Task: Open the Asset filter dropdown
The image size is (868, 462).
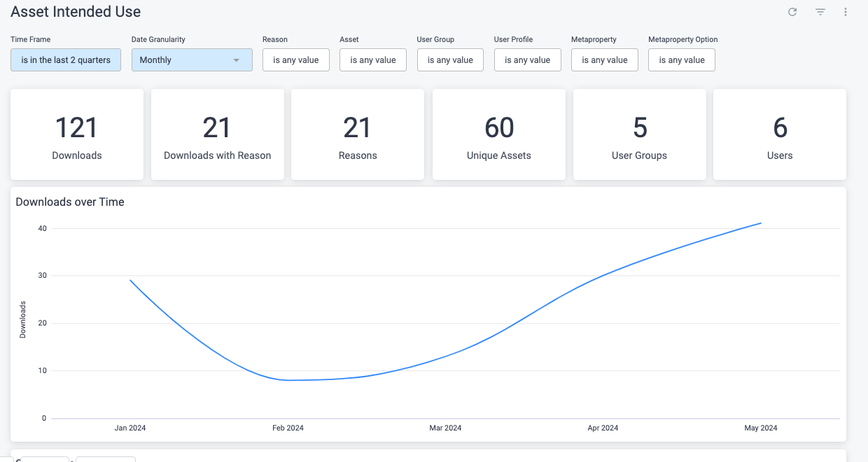Action: (372, 59)
